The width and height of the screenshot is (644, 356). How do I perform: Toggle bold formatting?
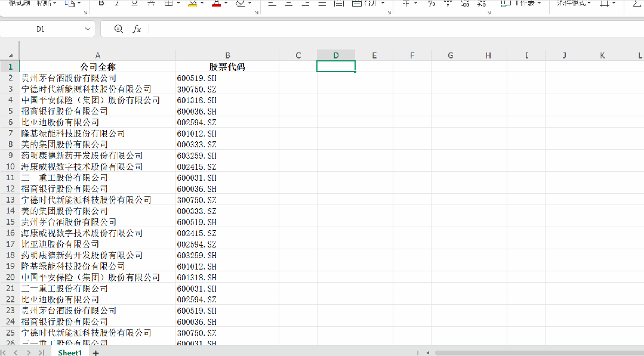[x=101, y=4]
